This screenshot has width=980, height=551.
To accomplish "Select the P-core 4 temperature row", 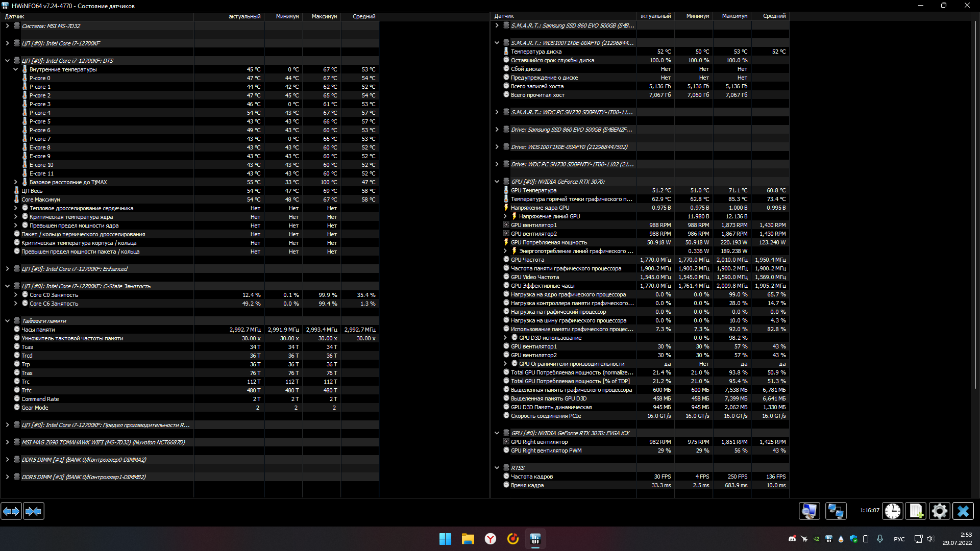I will tap(40, 113).
